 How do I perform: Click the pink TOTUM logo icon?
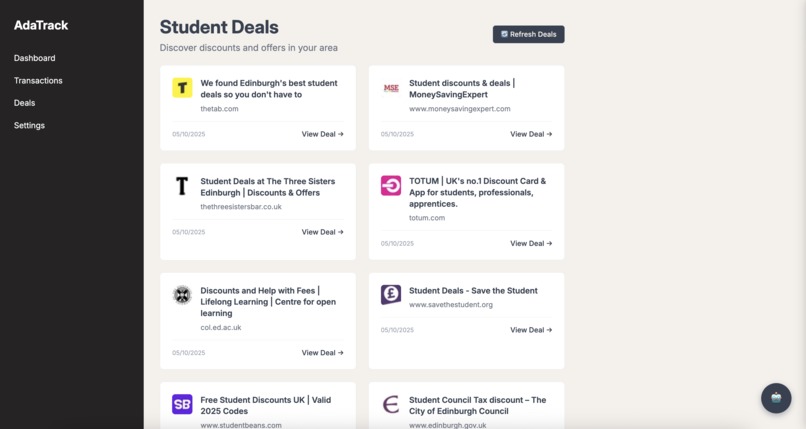point(391,186)
